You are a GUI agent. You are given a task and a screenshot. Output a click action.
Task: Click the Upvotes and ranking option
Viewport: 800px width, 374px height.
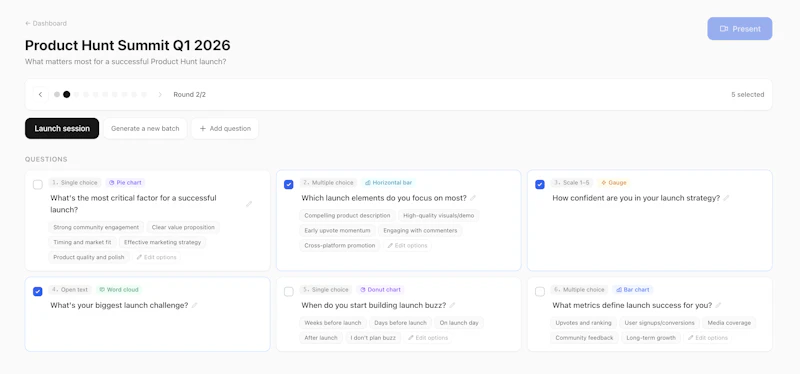click(x=583, y=322)
